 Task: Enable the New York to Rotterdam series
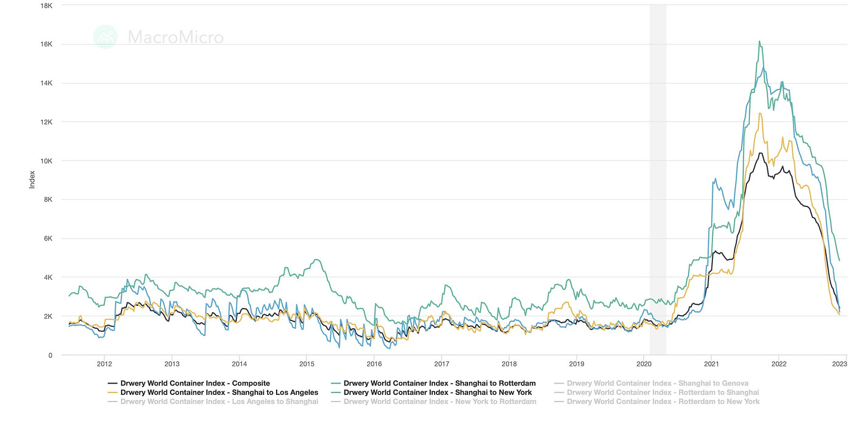tap(439, 402)
